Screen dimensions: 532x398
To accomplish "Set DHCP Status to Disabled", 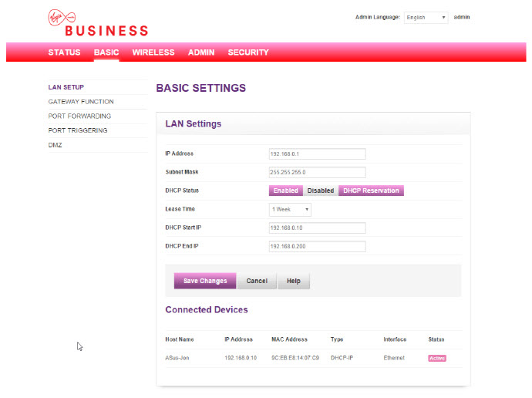I will pos(321,191).
